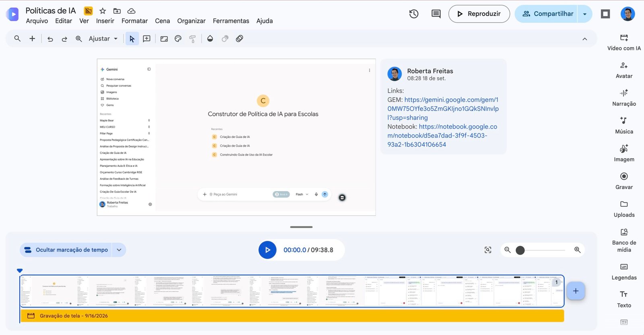This screenshot has width=644, height=335.
Task: Open the theme palette icon
Action: click(178, 39)
